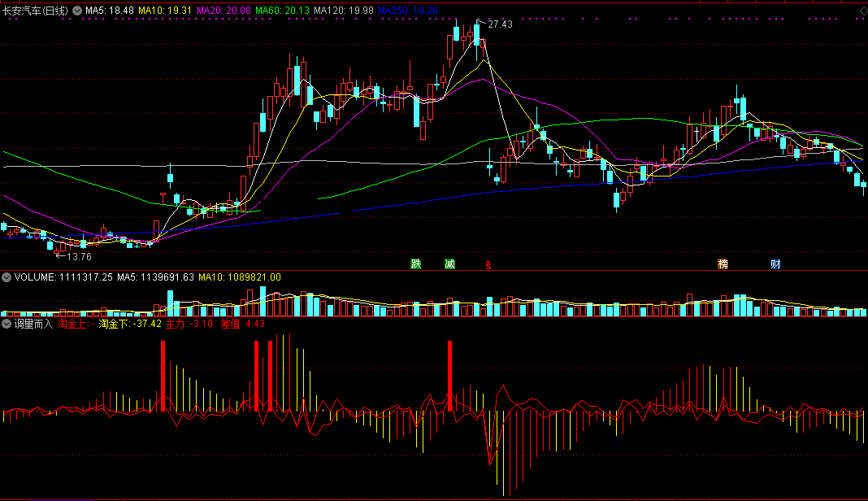Click the volume MA10: 1089821.00 value
This screenshot has height=501, width=868.
coord(240,277)
